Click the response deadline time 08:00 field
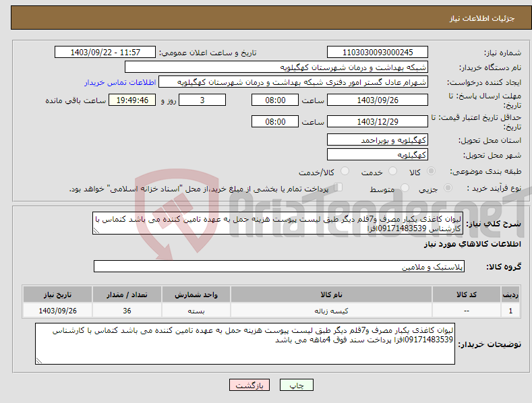532x403 pixels. 275,100
